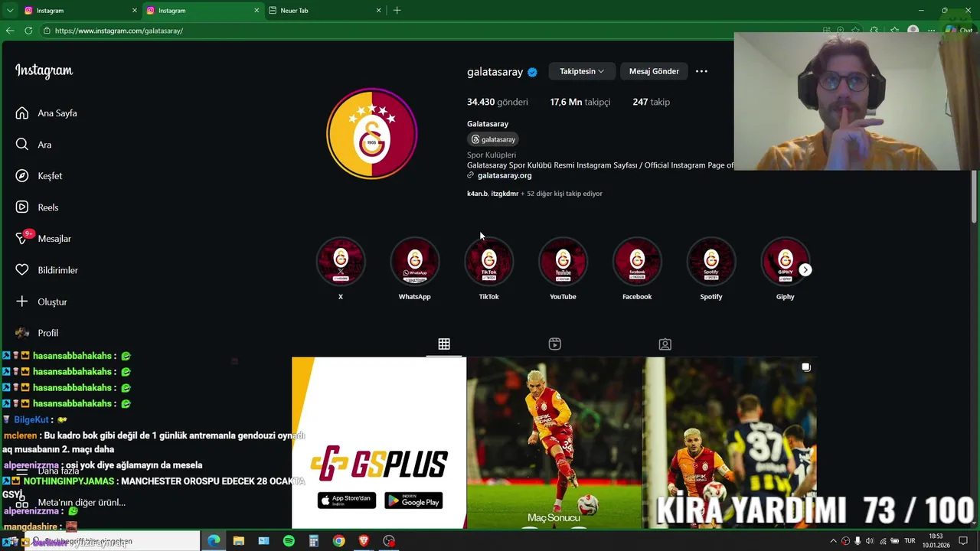Open Brave browser from the taskbar
This screenshot has height=551, width=980.
coord(364,541)
